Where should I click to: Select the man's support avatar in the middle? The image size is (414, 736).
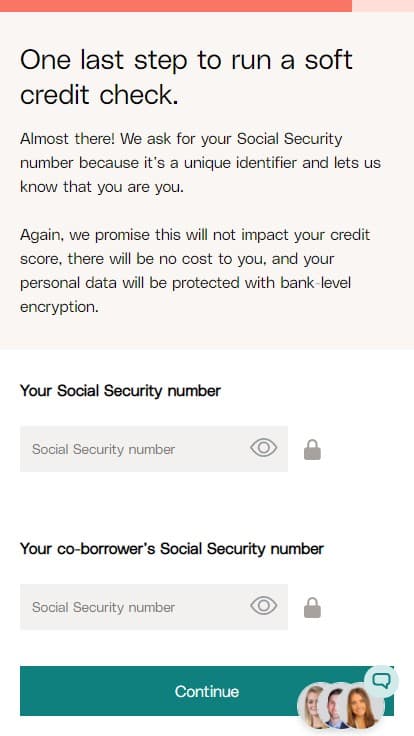click(x=337, y=707)
